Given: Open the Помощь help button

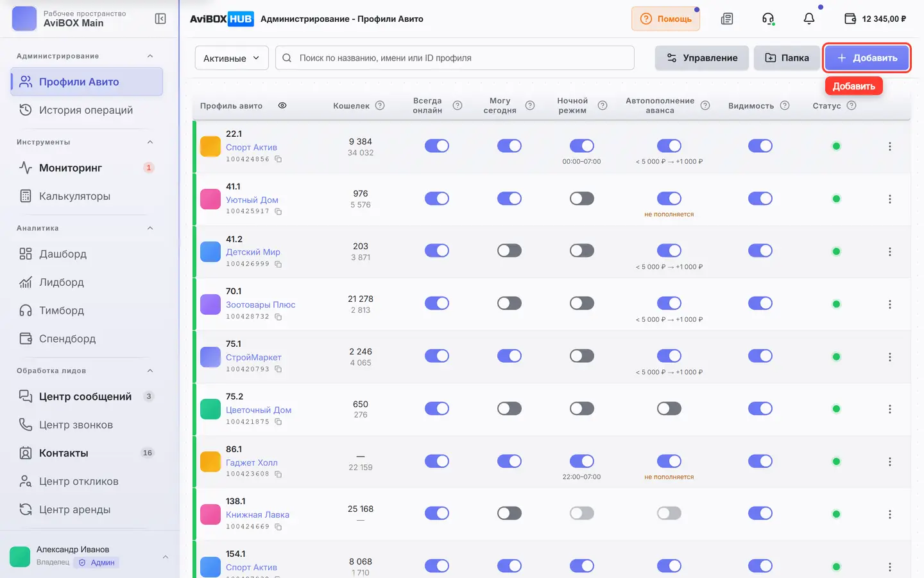Looking at the screenshot, I should [x=665, y=19].
